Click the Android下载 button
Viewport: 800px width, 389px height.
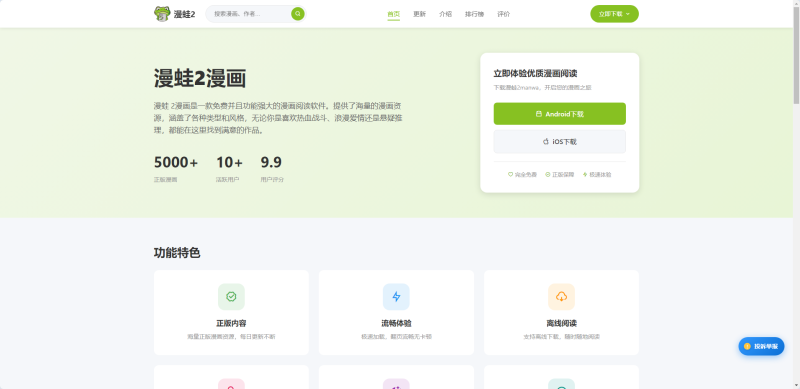click(560, 114)
